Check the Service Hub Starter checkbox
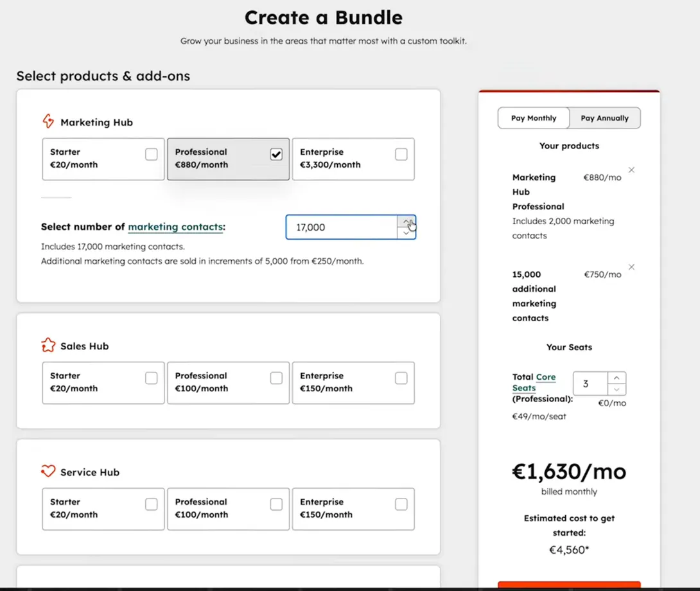Viewport: 700px width, 591px height. click(152, 504)
